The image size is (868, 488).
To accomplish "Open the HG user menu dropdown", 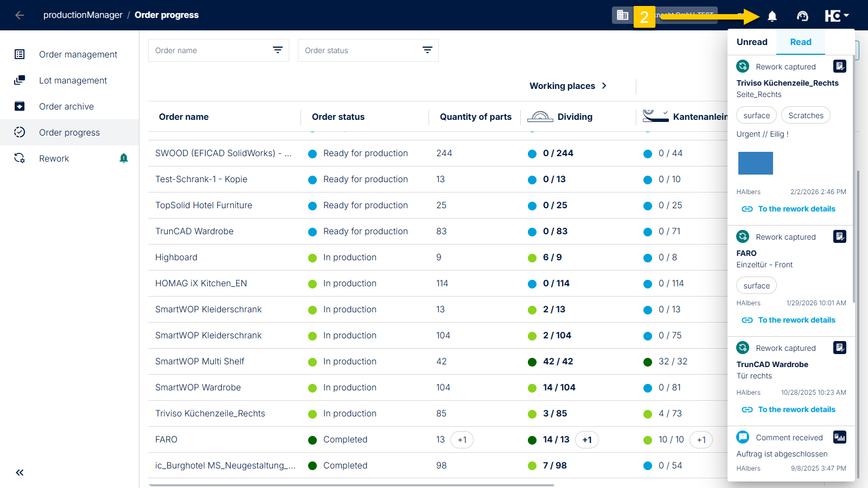I will 837,16.
